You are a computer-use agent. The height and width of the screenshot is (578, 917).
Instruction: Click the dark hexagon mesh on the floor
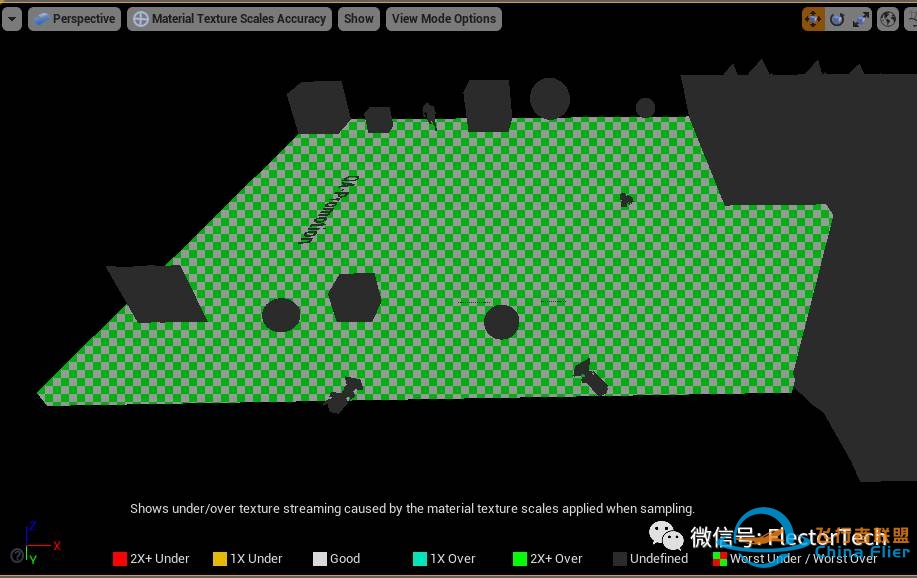[355, 297]
